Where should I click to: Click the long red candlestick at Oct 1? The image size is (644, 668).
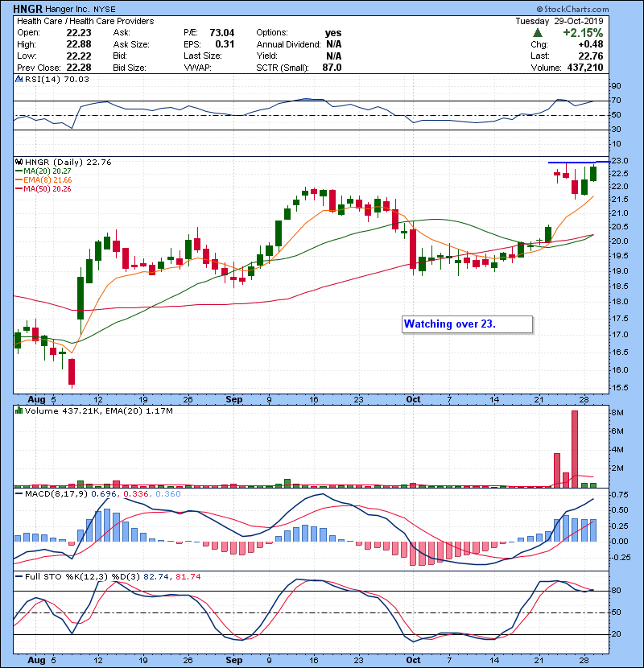(413, 249)
